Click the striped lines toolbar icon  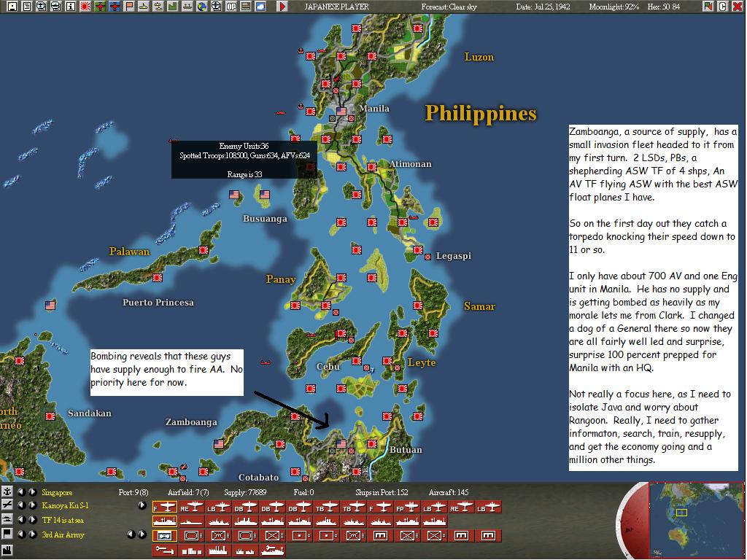(246, 6)
